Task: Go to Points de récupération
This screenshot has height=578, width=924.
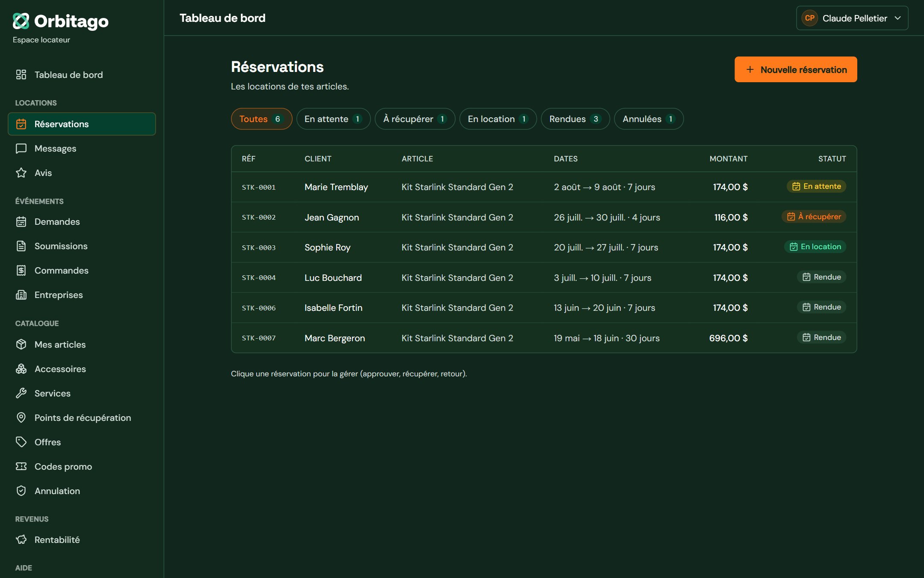Action: 82,418
